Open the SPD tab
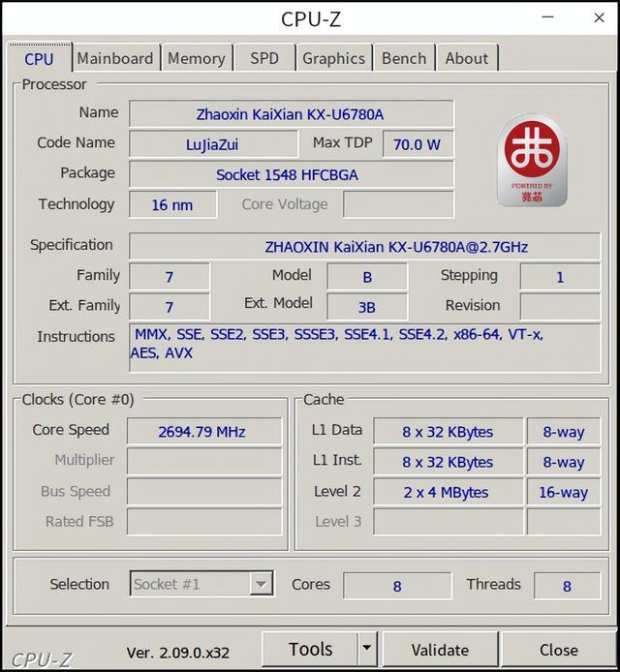The width and height of the screenshot is (620, 672). point(264,58)
